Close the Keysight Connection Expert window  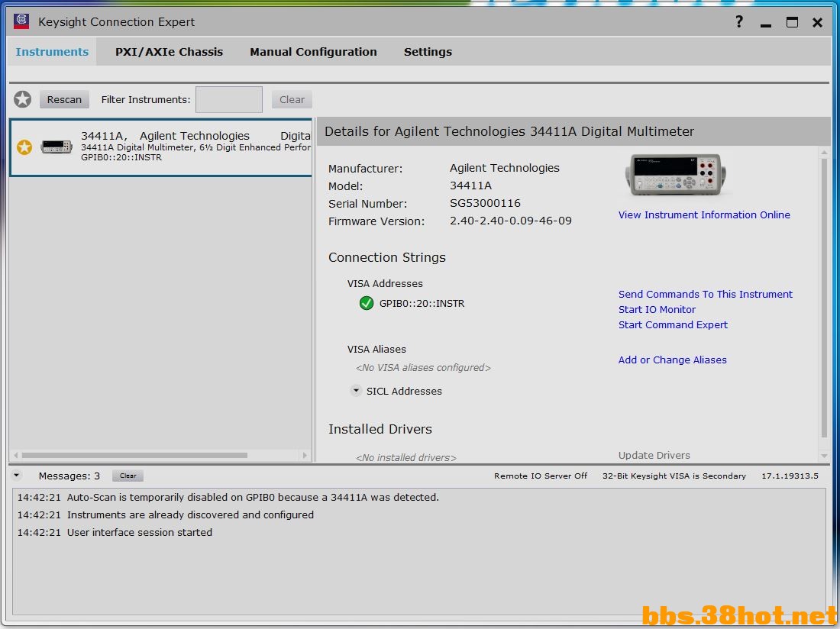click(x=818, y=22)
